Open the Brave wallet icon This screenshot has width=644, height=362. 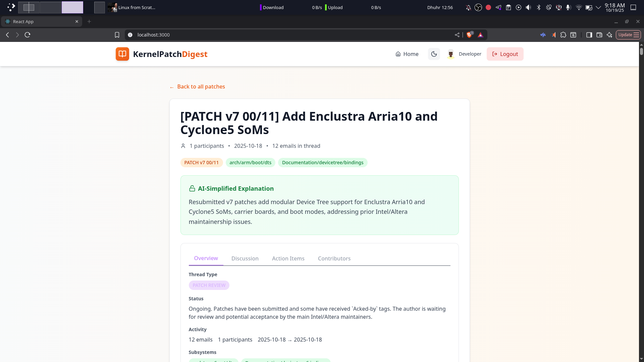click(x=599, y=35)
